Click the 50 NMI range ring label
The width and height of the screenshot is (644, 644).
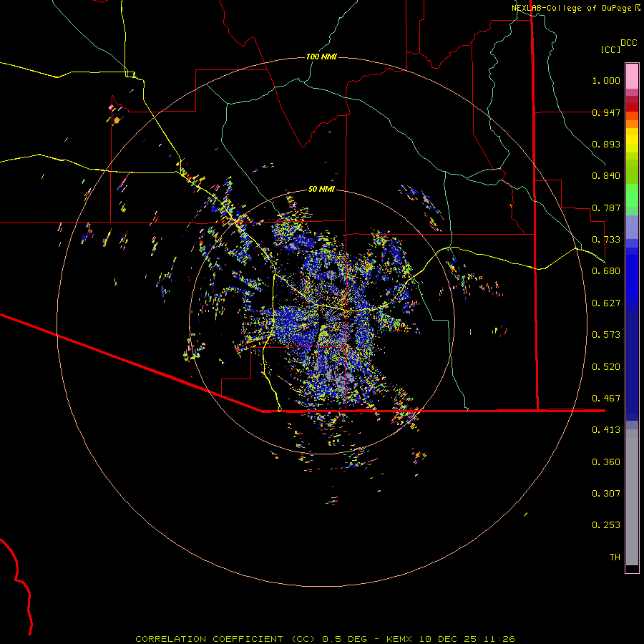pyautogui.click(x=321, y=189)
